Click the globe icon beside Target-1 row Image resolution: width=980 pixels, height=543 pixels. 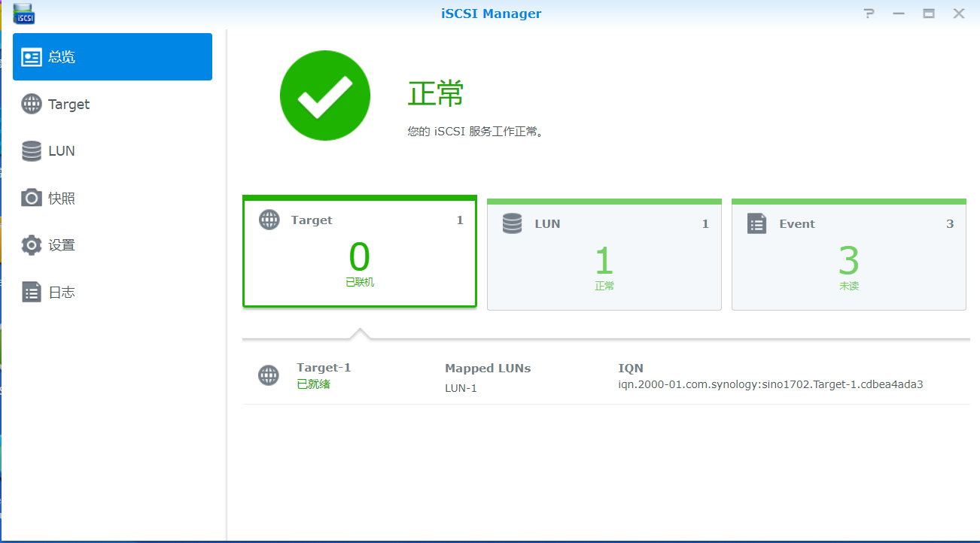pos(269,375)
